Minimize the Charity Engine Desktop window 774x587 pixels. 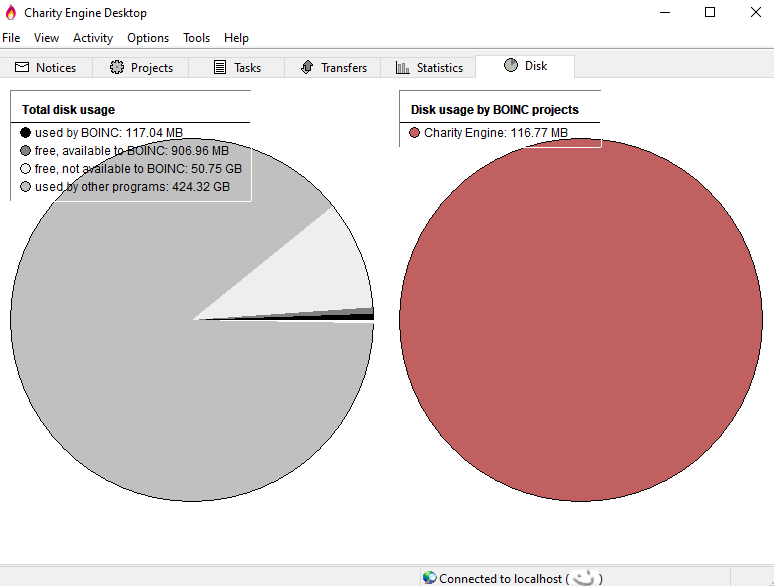(665, 12)
